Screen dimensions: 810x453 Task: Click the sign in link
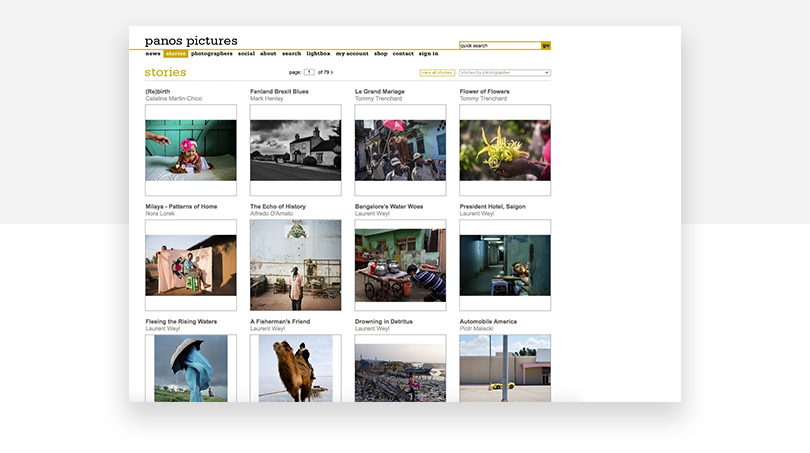point(428,54)
